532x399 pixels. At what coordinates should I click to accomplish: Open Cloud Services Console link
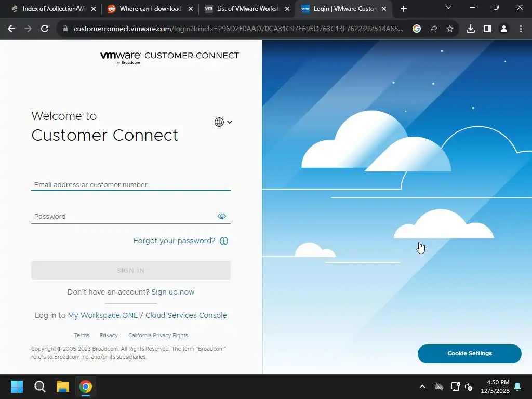[186, 315]
